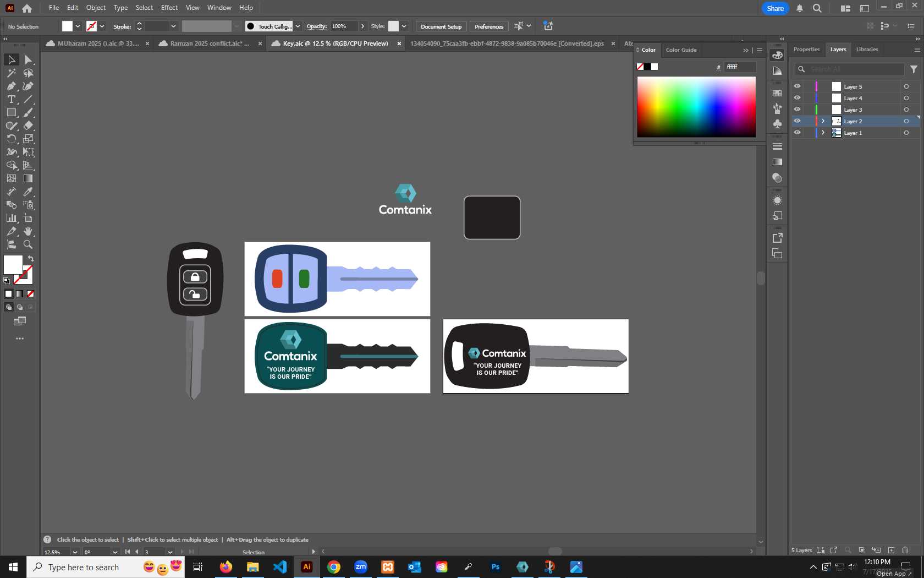Screen dimensions: 924x578
Task: Open the Transparency panel from dock
Action: 777,178
